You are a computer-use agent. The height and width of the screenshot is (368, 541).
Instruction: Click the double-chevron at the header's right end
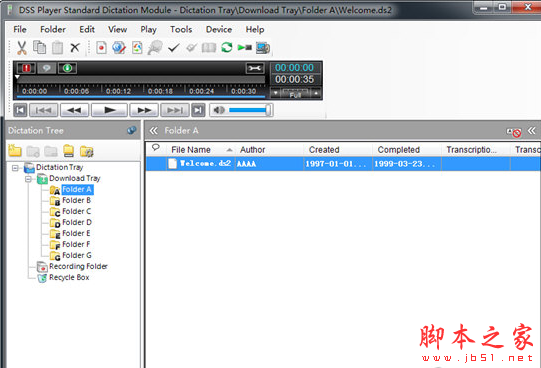coord(532,130)
